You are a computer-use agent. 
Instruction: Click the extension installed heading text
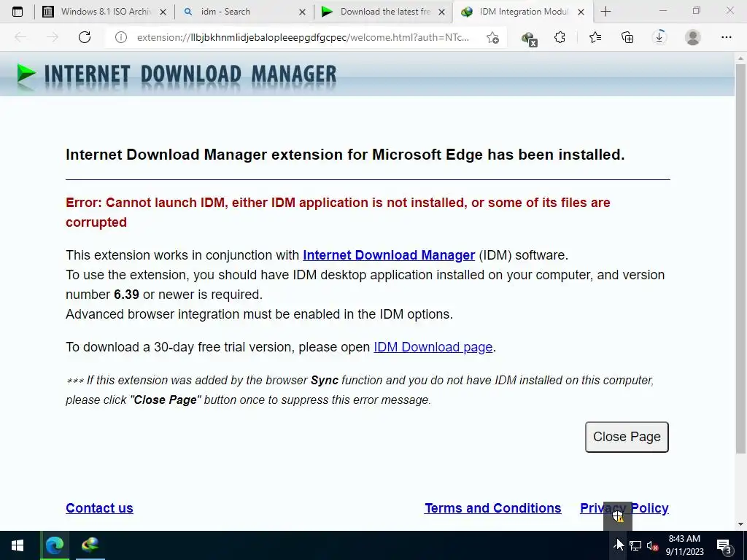(345, 155)
